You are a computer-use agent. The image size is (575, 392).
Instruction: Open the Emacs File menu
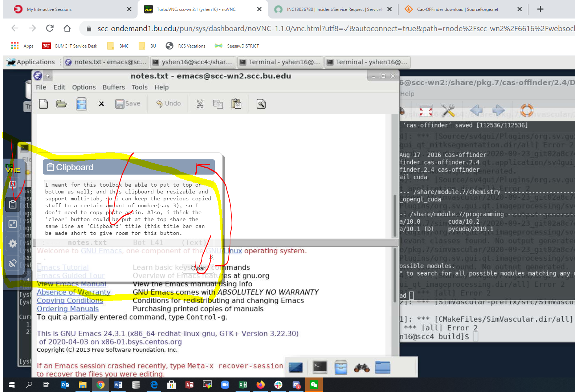(x=41, y=87)
